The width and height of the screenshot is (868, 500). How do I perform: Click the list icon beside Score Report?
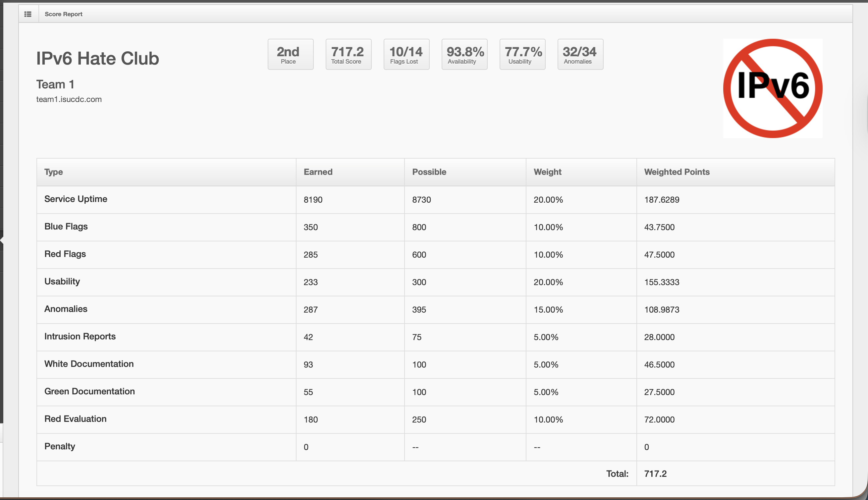point(28,14)
